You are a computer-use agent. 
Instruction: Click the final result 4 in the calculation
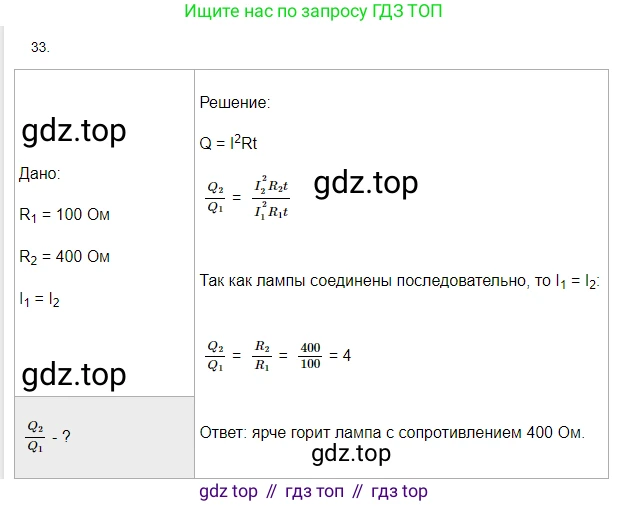(x=346, y=355)
